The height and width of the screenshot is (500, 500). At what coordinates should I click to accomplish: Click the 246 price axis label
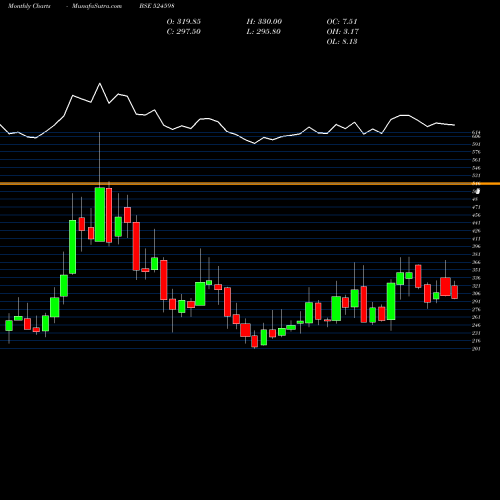pyautogui.click(x=476, y=326)
